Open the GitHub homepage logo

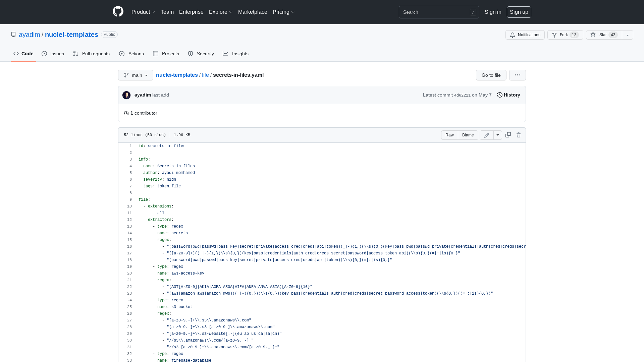(x=118, y=12)
